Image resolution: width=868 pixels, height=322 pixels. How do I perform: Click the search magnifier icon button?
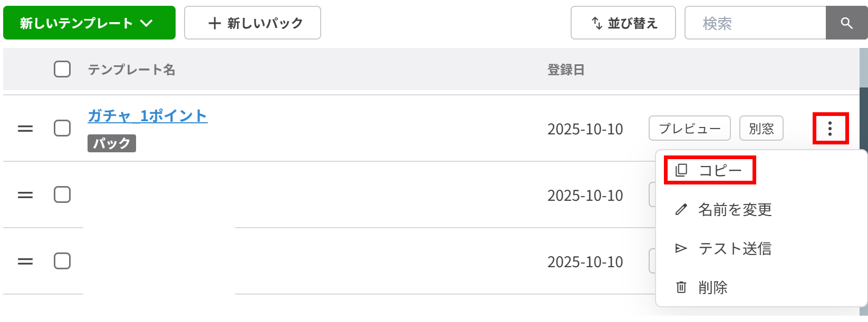[x=846, y=23]
